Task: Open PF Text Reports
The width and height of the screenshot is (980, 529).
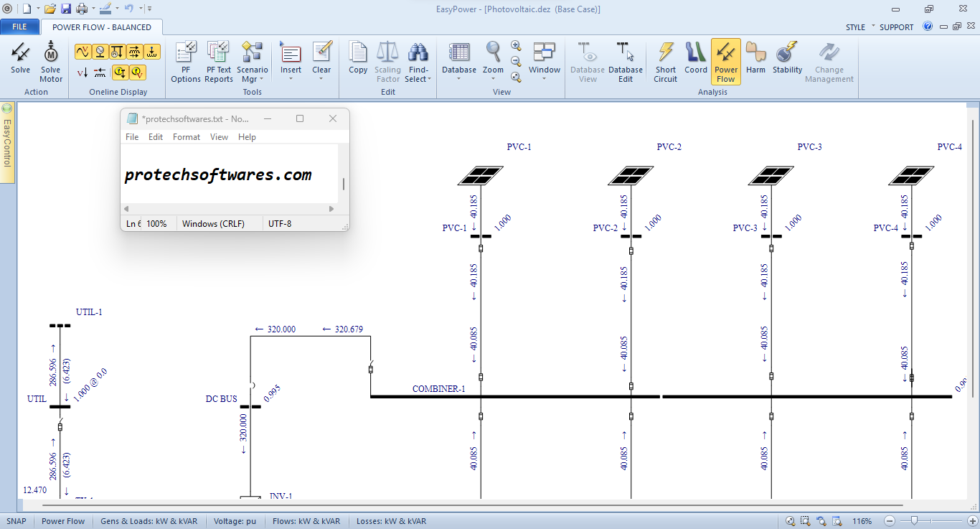Action: coord(219,62)
